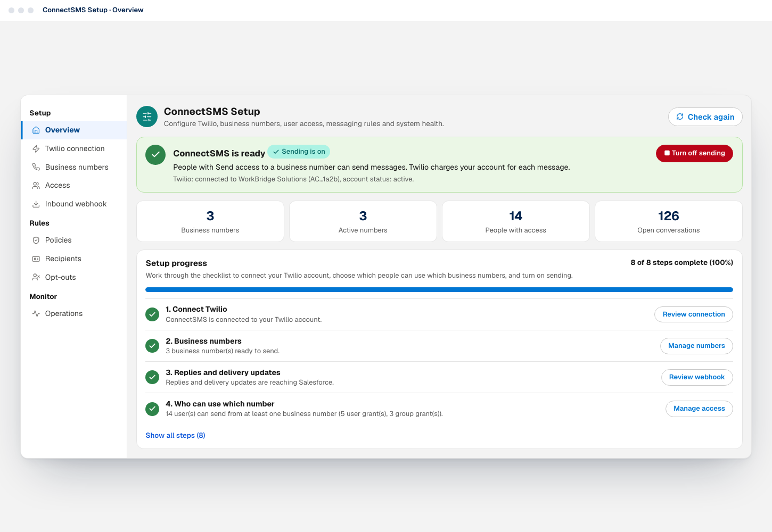Open the Overview page in sidebar
The image size is (772, 532).
tap(74, 130)
